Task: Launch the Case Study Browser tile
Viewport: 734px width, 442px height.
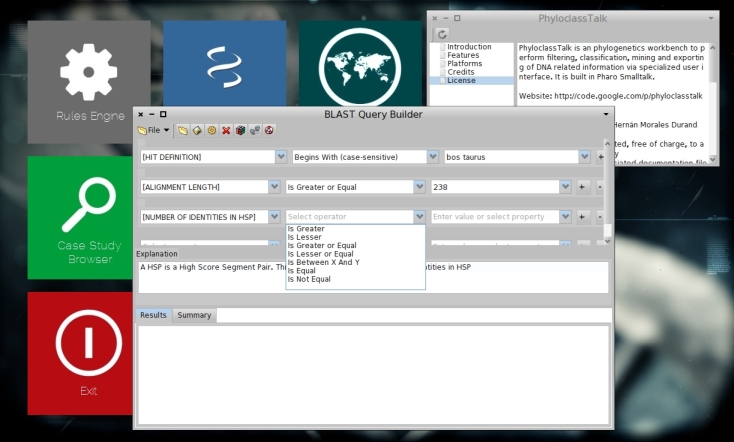Action: click(81, 217)
